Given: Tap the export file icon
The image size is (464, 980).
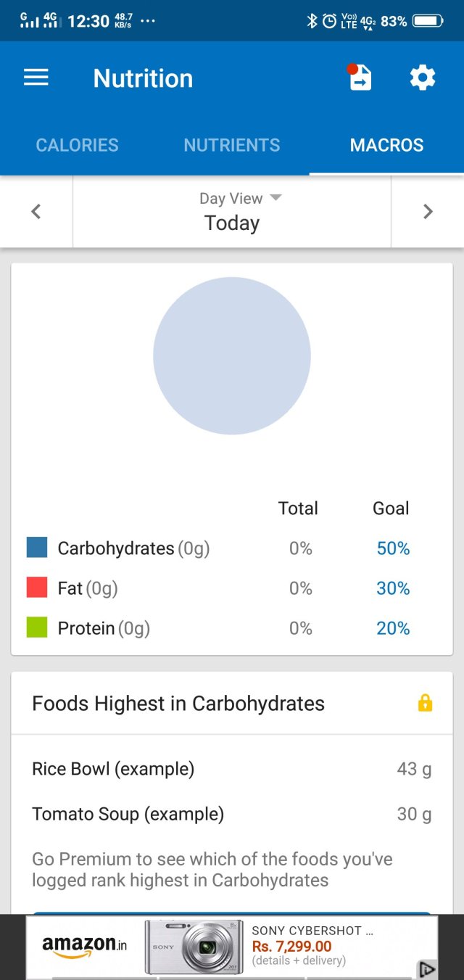Looking at the screenshot, I should pos(360,78).
